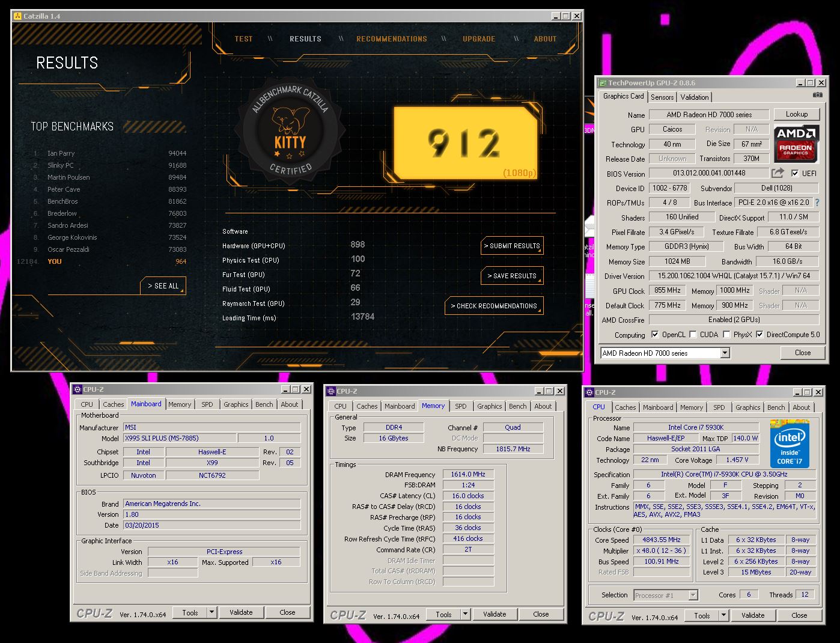Click the SAVE RESULTS button
The height and width of the screenshot is (643, 840).
[513, 276]
